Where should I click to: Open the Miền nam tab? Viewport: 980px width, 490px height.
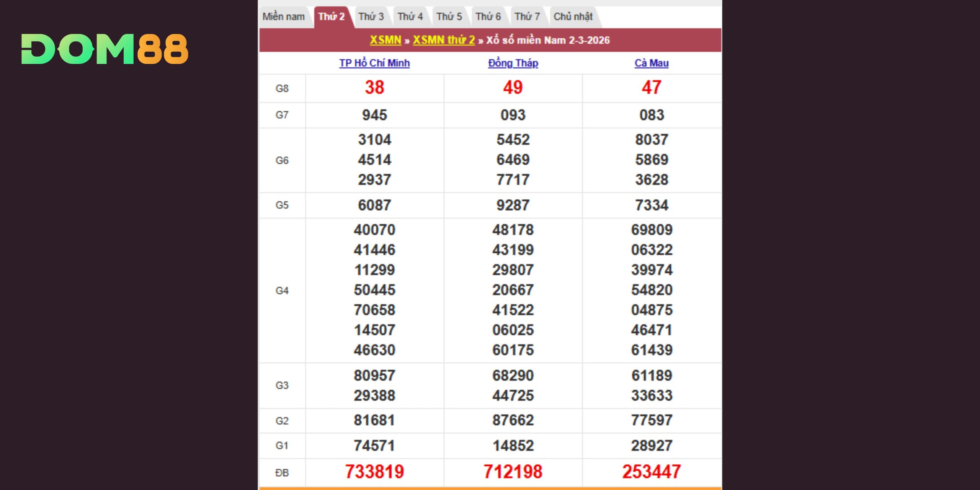[x=284, y=17]
